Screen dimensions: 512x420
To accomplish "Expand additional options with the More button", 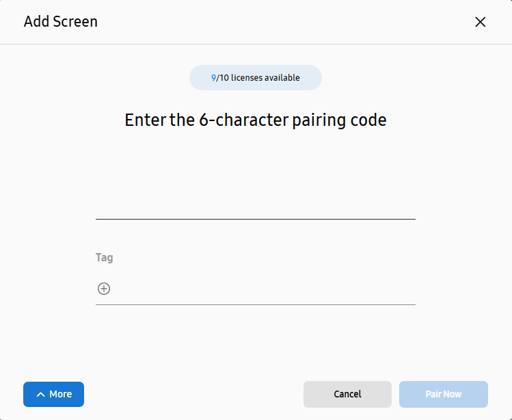I will 53,394.
